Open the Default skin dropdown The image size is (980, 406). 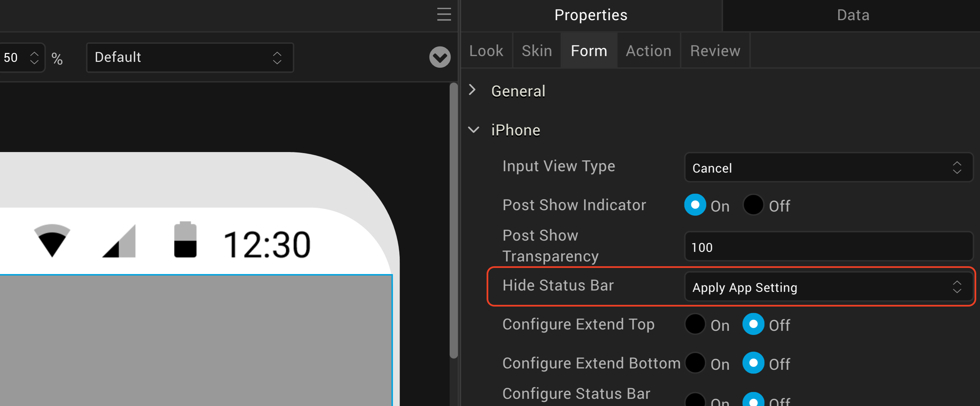click(x=189, y=57)
